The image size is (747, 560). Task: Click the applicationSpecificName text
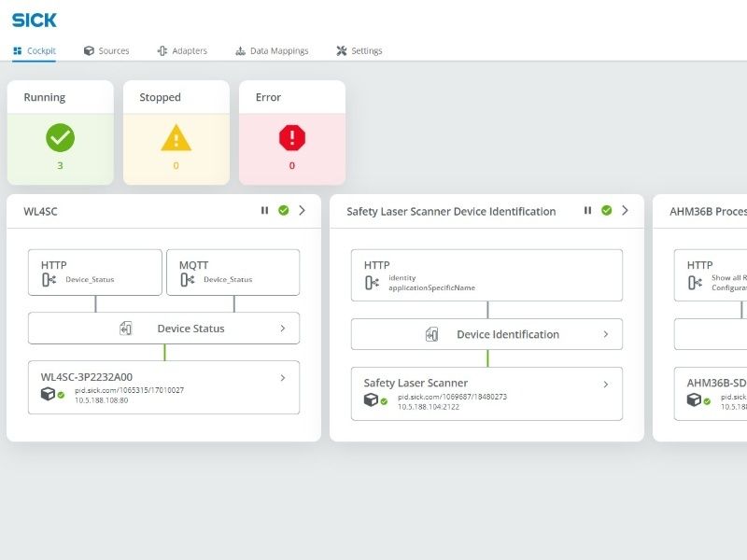point(431,287)
